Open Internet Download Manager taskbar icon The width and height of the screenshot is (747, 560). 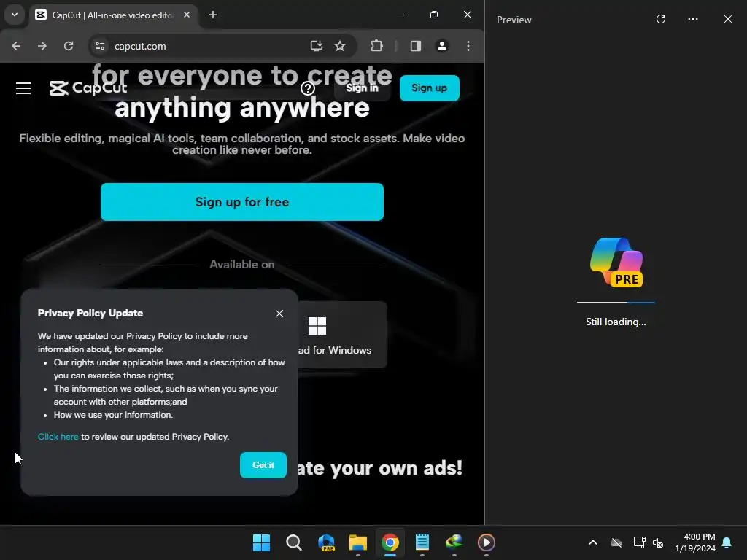pyautogui.click(x=454, y=542)
